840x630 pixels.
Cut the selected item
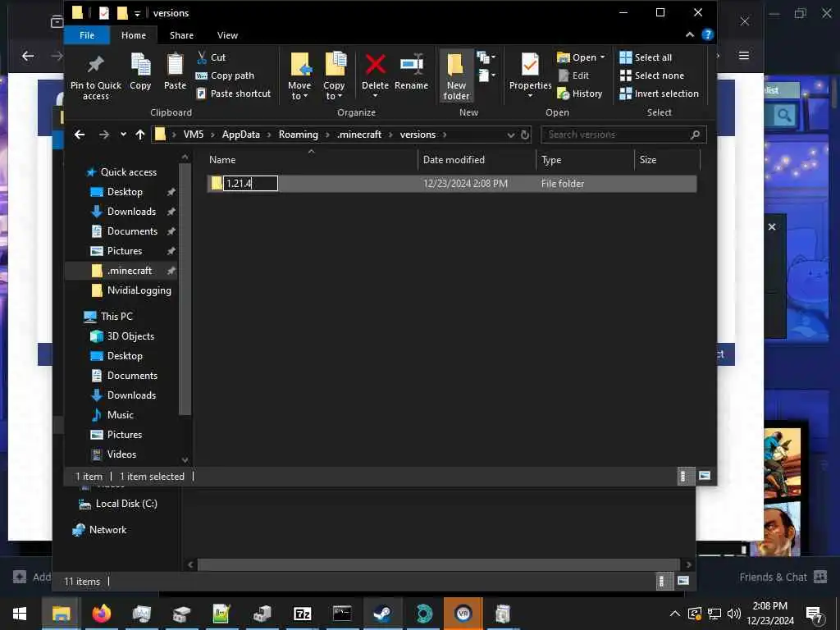(211, 57)
